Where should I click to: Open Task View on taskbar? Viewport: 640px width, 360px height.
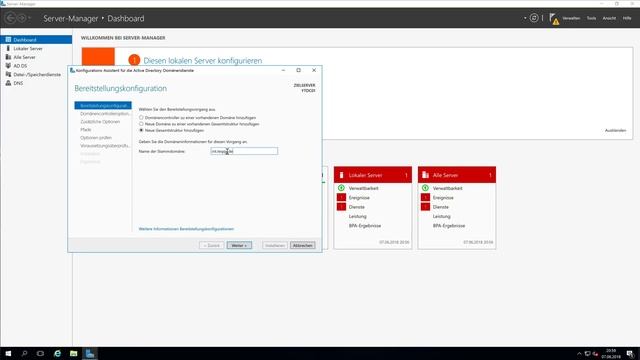click(x=40, y=353)
